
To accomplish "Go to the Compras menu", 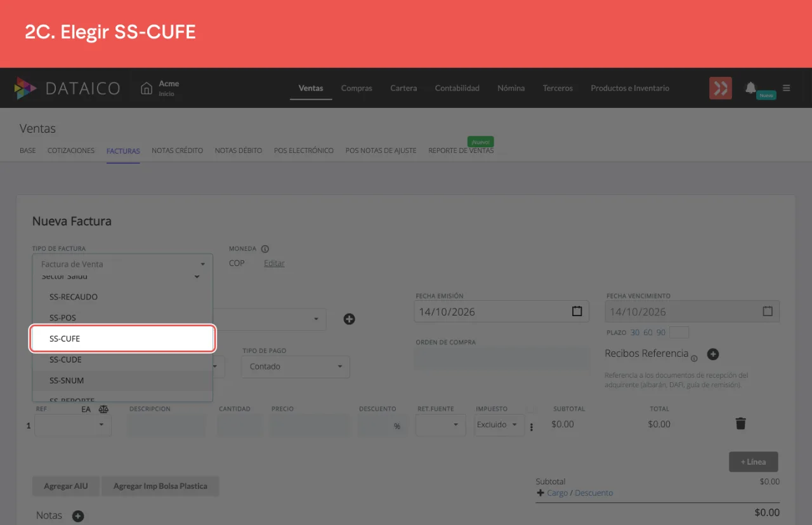I will (357, 88).
